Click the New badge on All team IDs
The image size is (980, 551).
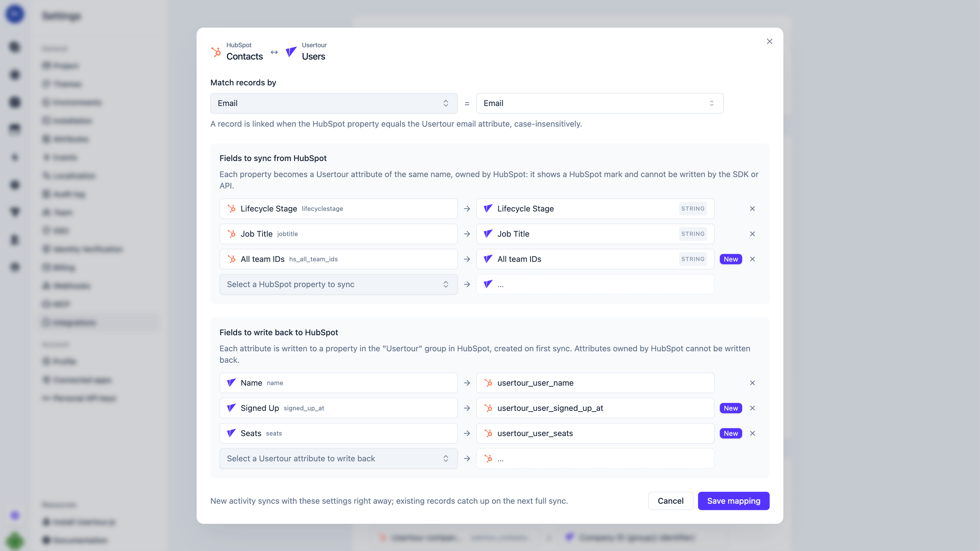click(x=730, y=259)
